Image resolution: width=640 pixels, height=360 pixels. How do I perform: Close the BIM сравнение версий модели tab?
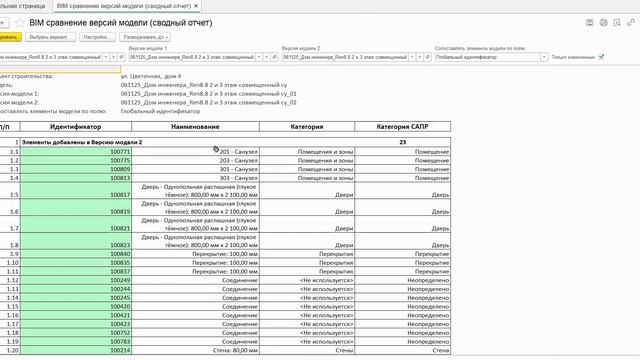(196, 6)
